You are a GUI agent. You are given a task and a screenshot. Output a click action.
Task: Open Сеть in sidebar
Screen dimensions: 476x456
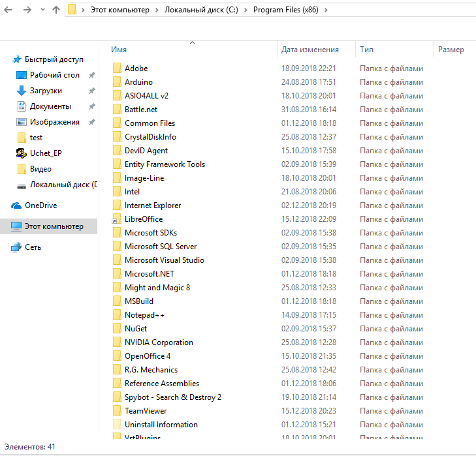click(33, 247)
